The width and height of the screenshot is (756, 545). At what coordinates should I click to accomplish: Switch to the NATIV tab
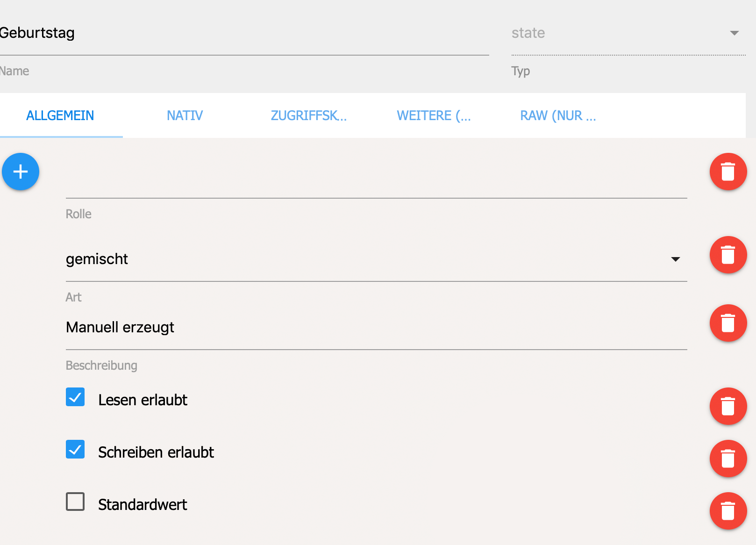click(185, 115)
